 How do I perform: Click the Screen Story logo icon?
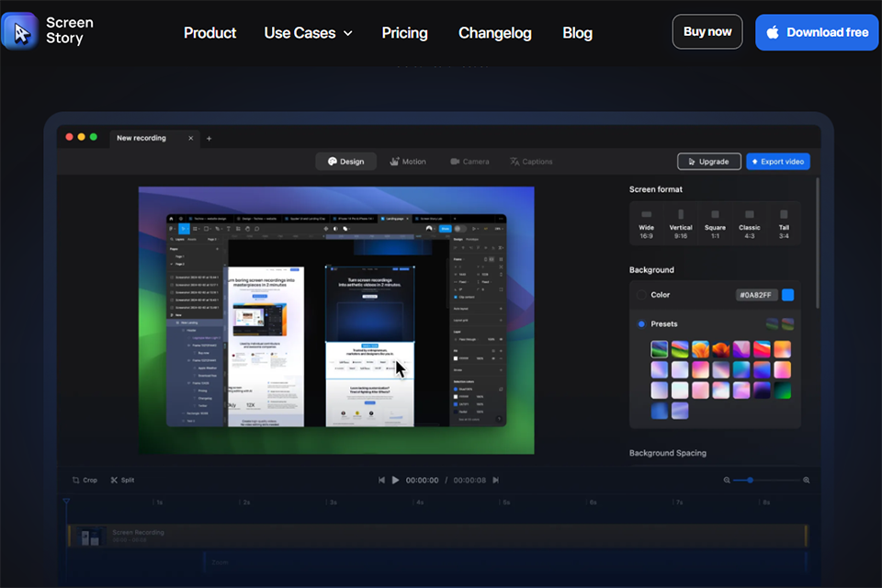tap(19, 31)
